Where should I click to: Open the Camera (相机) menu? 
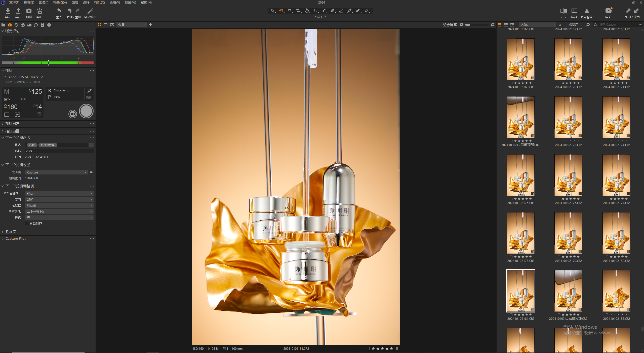[99, 2]
